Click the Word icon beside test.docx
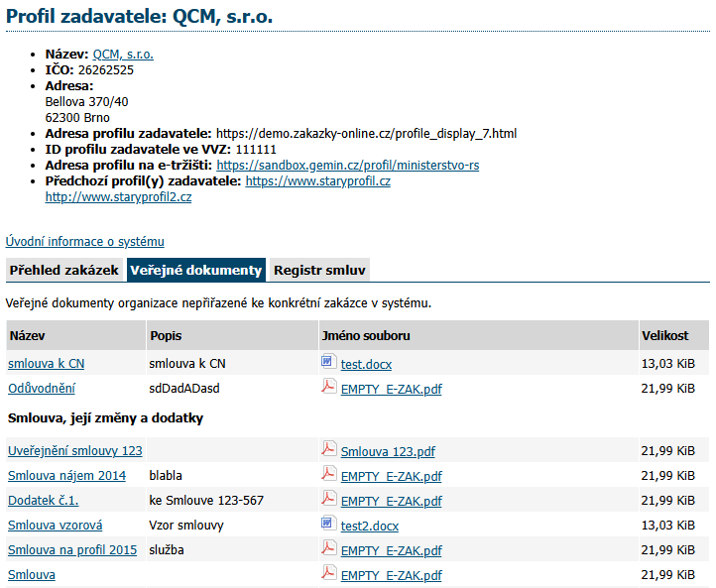This screenshot has width=716, height=588. pyautogui.click(x=328, y=363)
